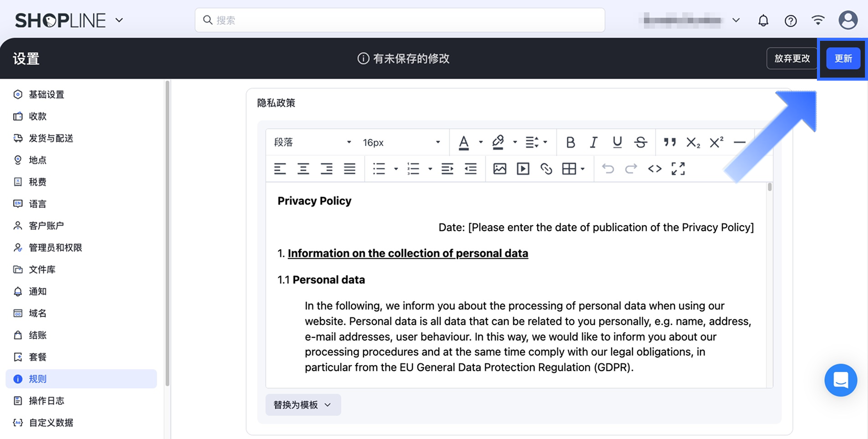Insert a bulleted list
868x439 pixels.
point(379,169)
